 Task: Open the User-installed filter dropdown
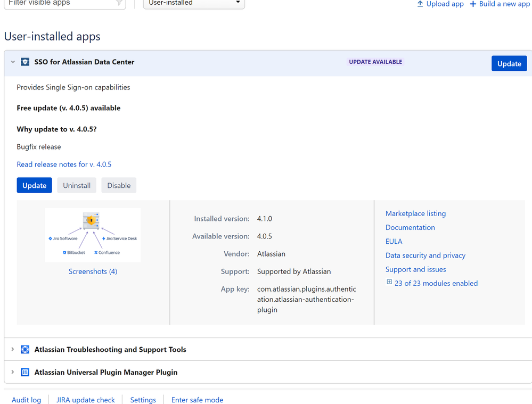click(x=194, y=3)
